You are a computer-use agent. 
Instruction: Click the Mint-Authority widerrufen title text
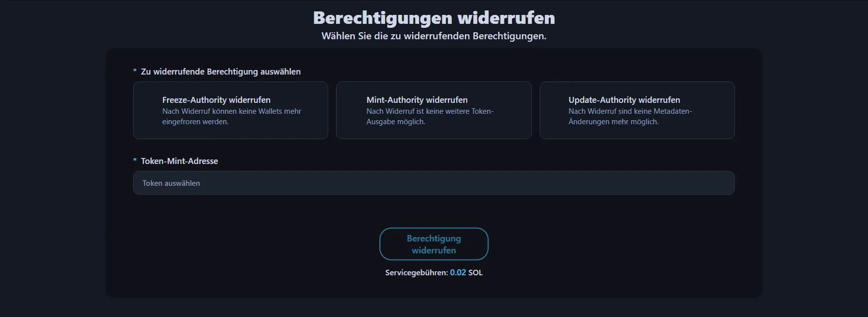click(417, 100)
